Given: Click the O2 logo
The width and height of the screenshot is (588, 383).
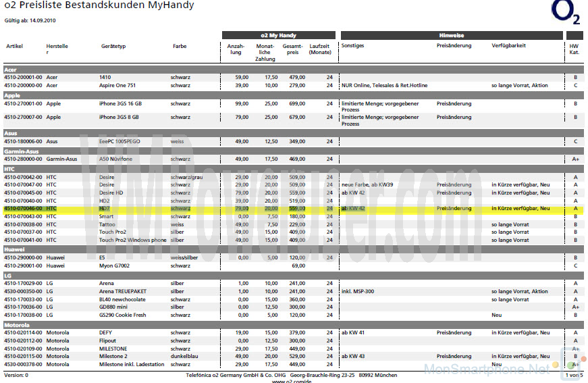Looking at the screenshot, I should [x=566, y=12].
